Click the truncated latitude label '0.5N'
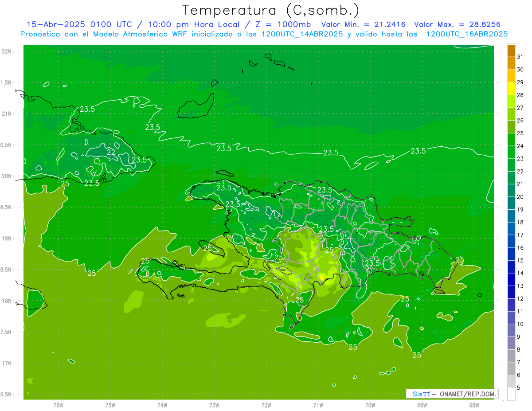 6,145
